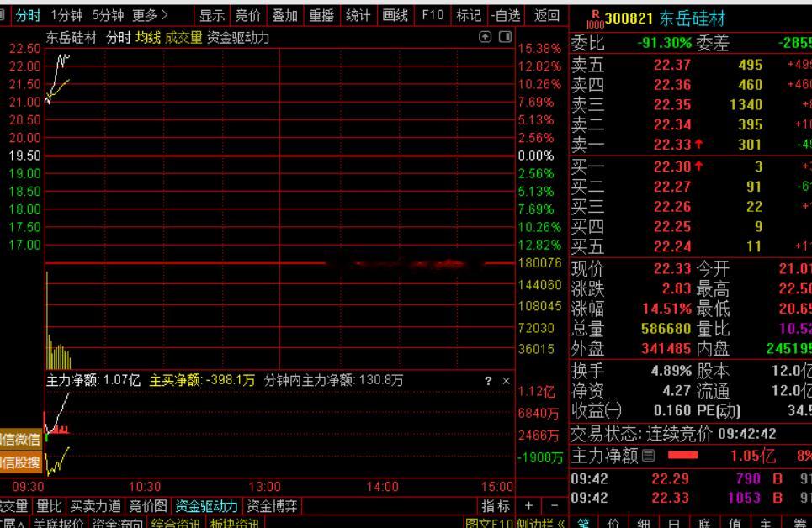Click the 指标 indicator button
Screen dimensions: 812x528
496,506
